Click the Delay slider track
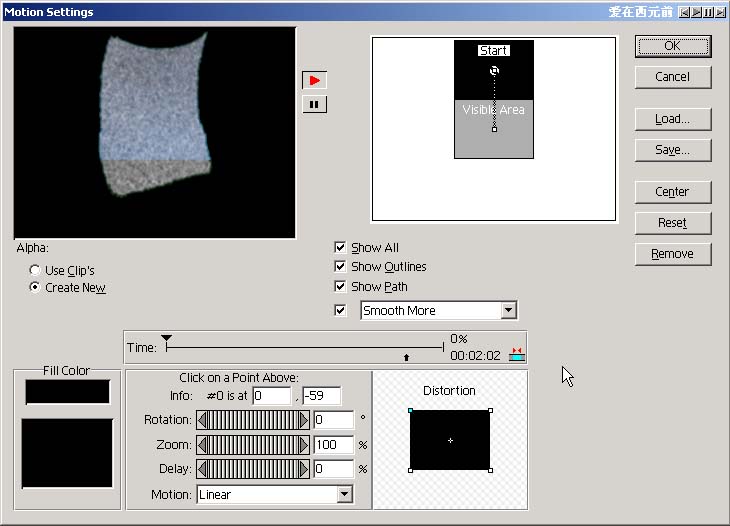 pyautogui.click(x=253, y=469)
